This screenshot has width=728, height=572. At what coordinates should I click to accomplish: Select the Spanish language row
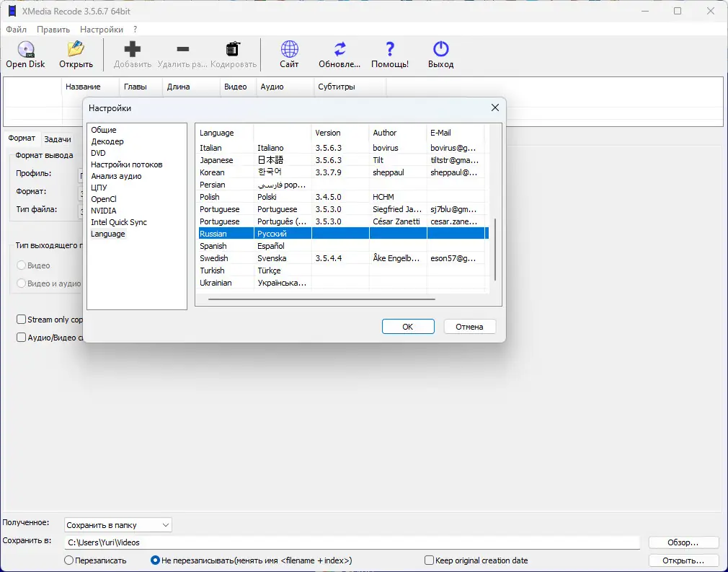tap(342, 246)
